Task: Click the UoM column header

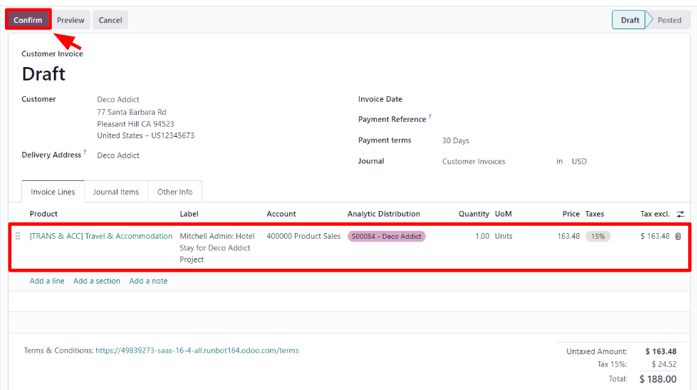Action: [503, 214]
